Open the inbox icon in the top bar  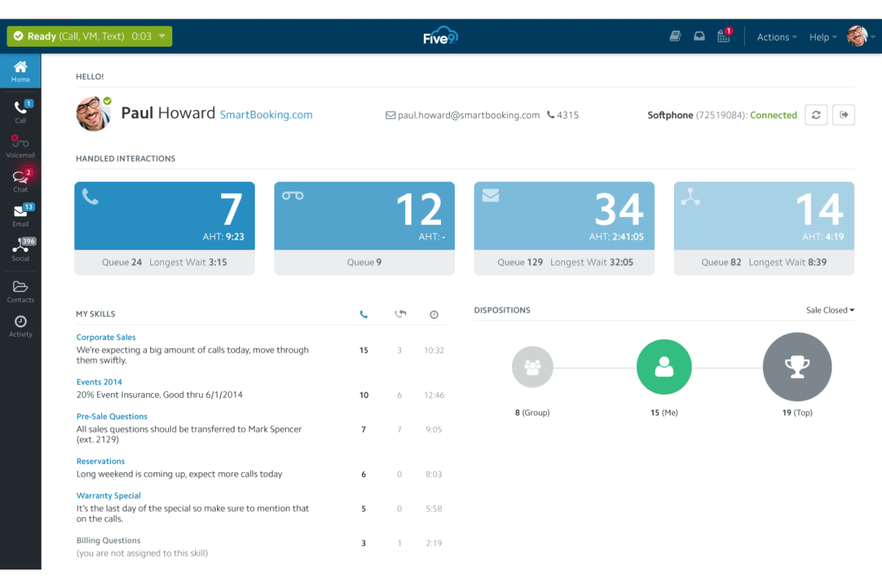click(x=698, y=36)
